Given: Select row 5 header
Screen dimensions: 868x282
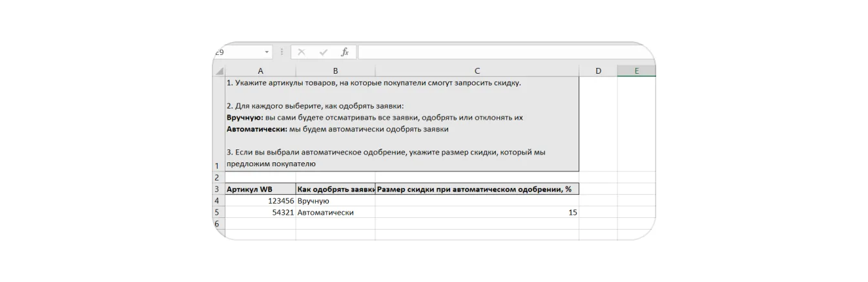Looking at the screenshot, I should [x=218, y=213].
